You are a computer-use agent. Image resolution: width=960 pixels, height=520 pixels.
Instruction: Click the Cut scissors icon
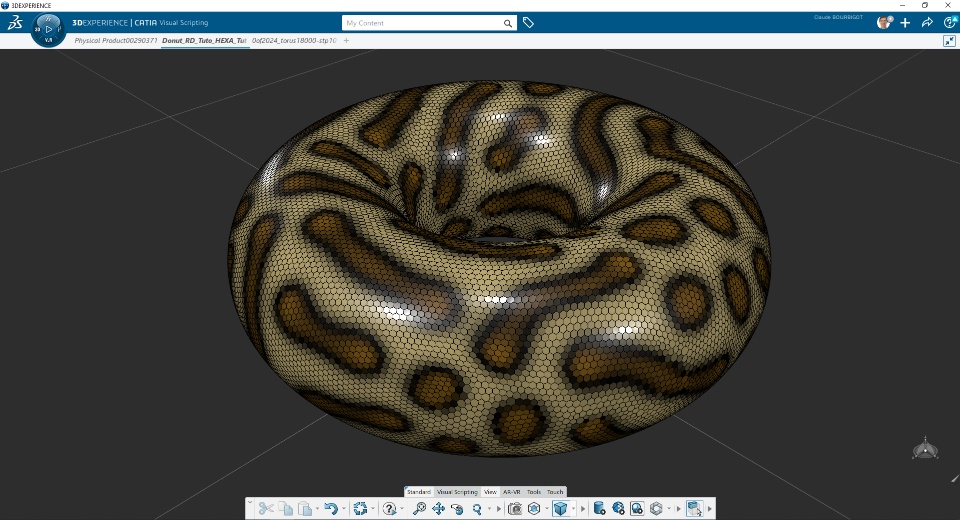click(x=265, y=508)
